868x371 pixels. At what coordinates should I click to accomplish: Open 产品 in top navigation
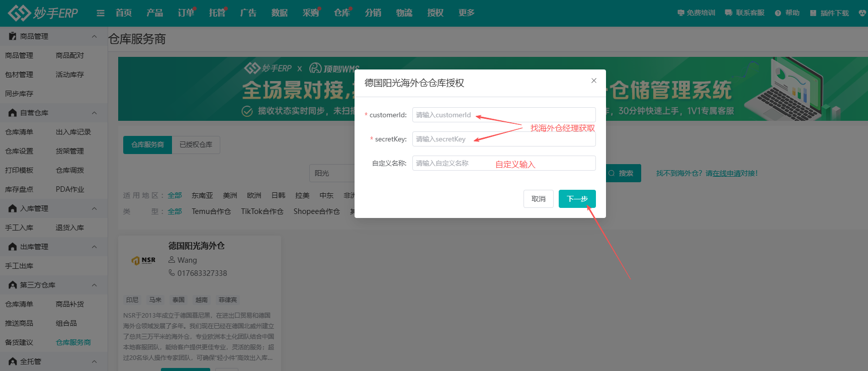click(155, 13)
